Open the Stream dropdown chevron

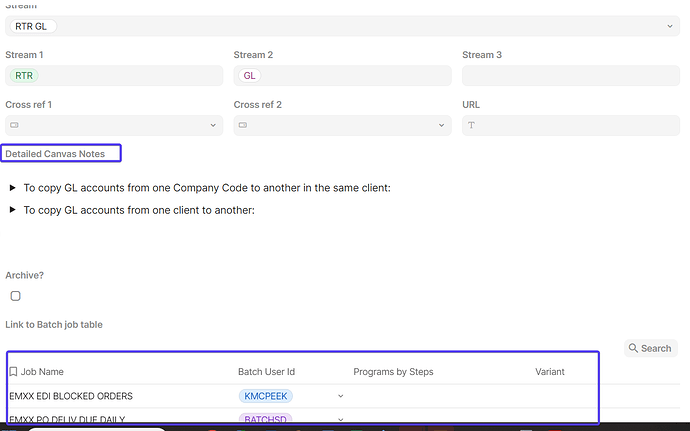(670, 26)
